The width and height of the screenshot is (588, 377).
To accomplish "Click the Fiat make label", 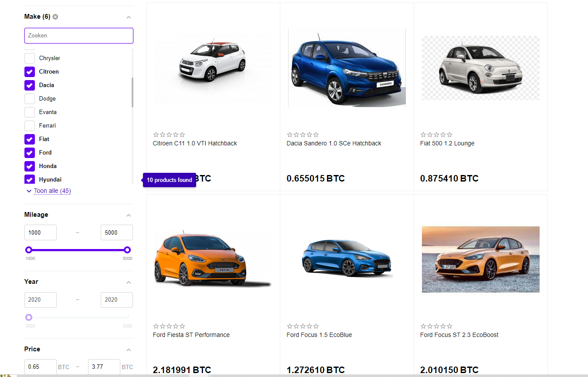I will pyautogui.click(x=44, y=139).
